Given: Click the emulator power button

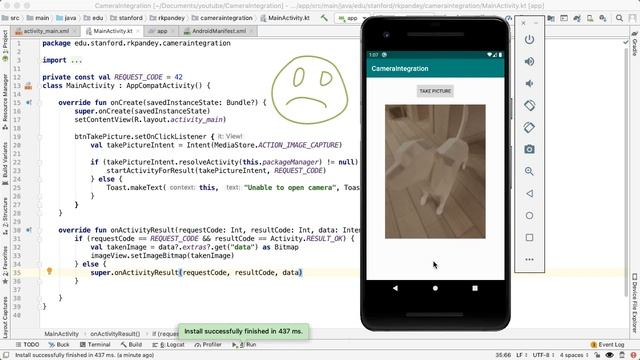Looking at the screenshot, I should coord(529,40).
